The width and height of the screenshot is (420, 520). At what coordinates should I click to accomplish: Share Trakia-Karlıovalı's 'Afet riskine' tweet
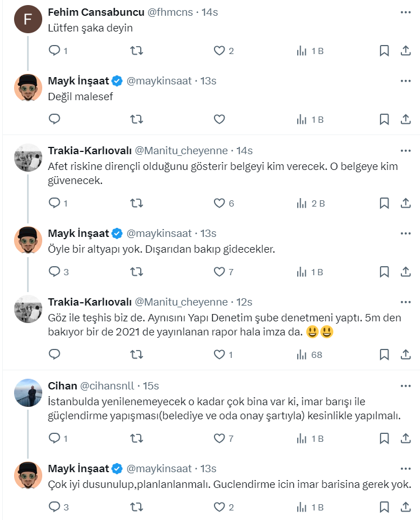405,203
